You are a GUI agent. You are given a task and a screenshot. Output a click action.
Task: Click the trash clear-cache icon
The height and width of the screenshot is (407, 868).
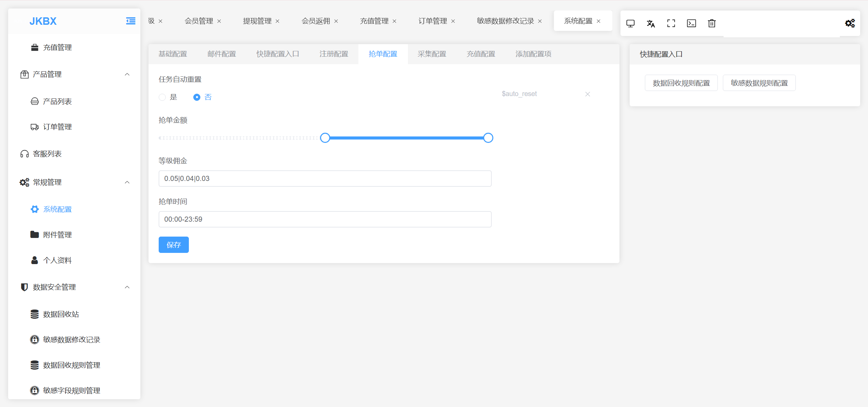pyautogui.click(x=712, y=23)
